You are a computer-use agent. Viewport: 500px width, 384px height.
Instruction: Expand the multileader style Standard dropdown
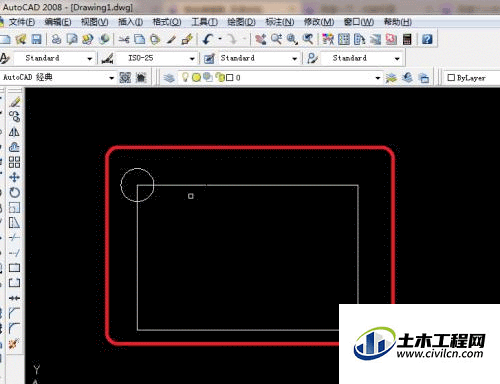coord(397,59)
